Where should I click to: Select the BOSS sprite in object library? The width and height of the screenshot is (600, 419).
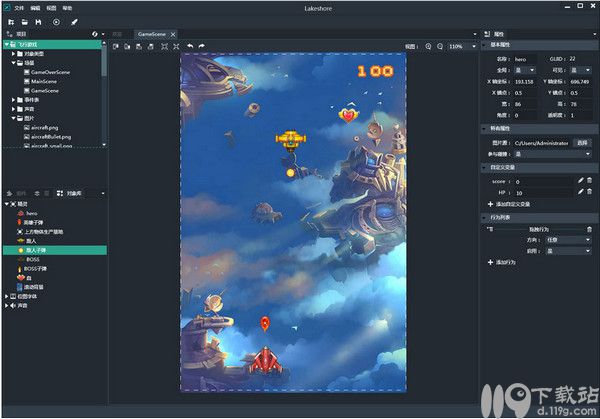pos(33,259)
